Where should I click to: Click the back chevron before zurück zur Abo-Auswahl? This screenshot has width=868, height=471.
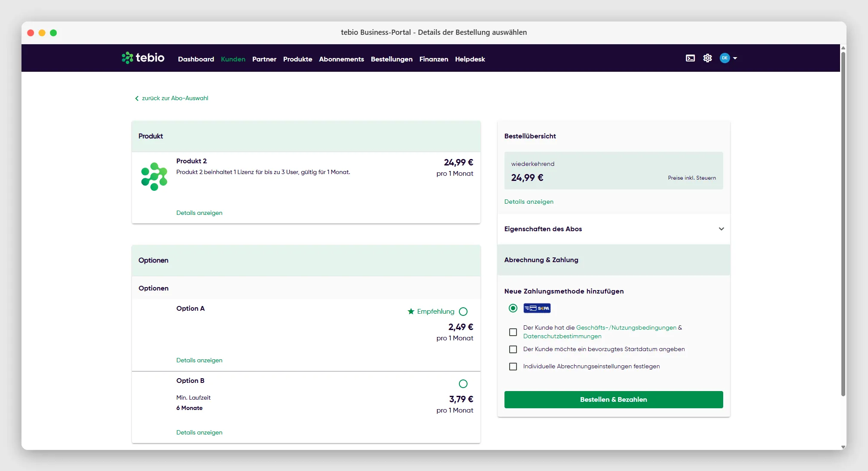137,98
